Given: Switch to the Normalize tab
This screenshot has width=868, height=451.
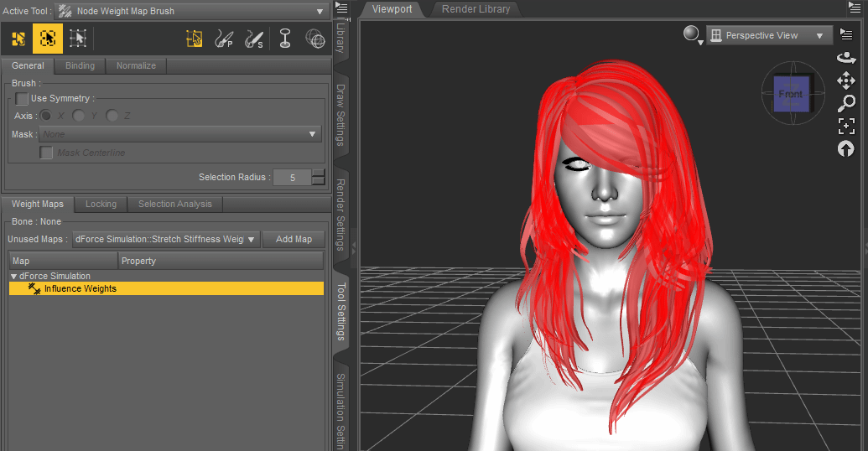Looking at the screenshot, I should point(136,65).
